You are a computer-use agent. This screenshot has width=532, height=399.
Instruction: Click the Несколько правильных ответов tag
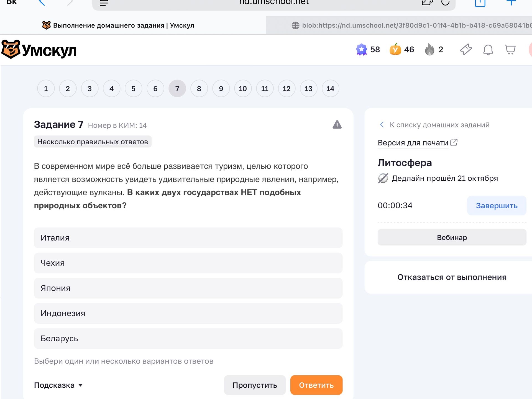[x=93, y=142]
